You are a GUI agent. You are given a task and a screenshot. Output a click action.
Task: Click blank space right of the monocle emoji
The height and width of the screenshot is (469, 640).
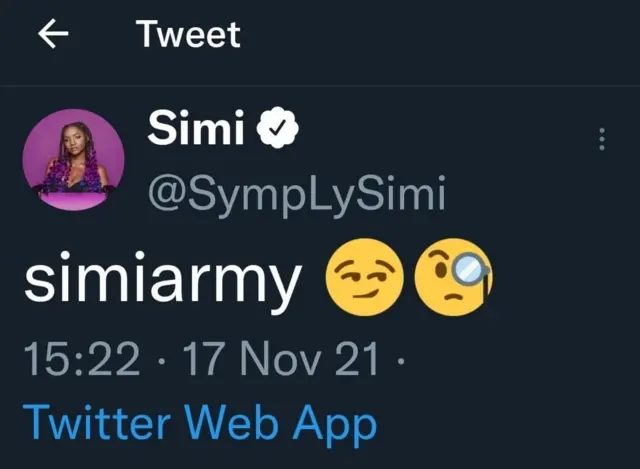pyautogui.click(x=560, y=283)
